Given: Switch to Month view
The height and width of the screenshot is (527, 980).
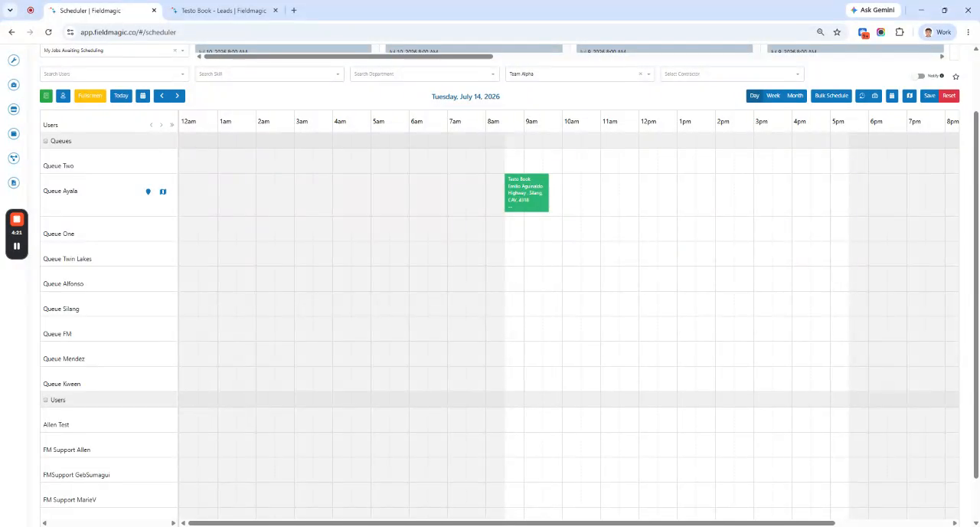Looking at the screenshot, I should (x=795, y=96).
